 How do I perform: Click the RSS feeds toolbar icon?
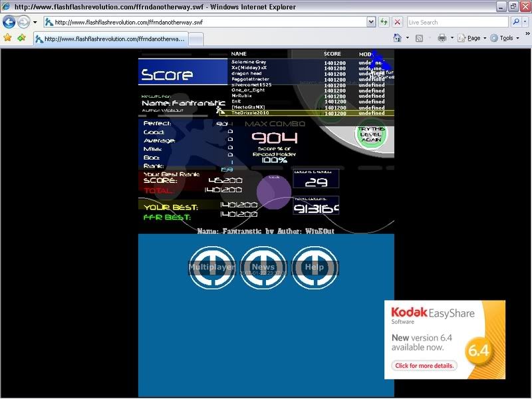420,38
